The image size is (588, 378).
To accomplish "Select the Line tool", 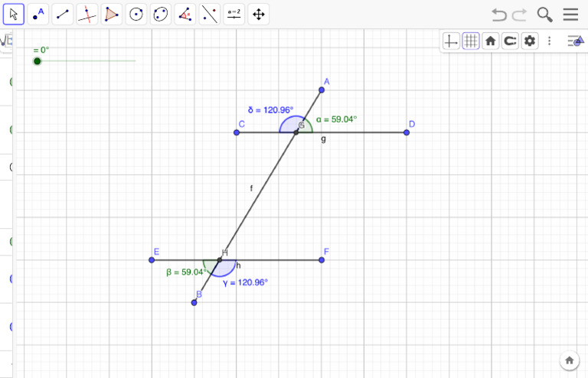I will 62,15.
